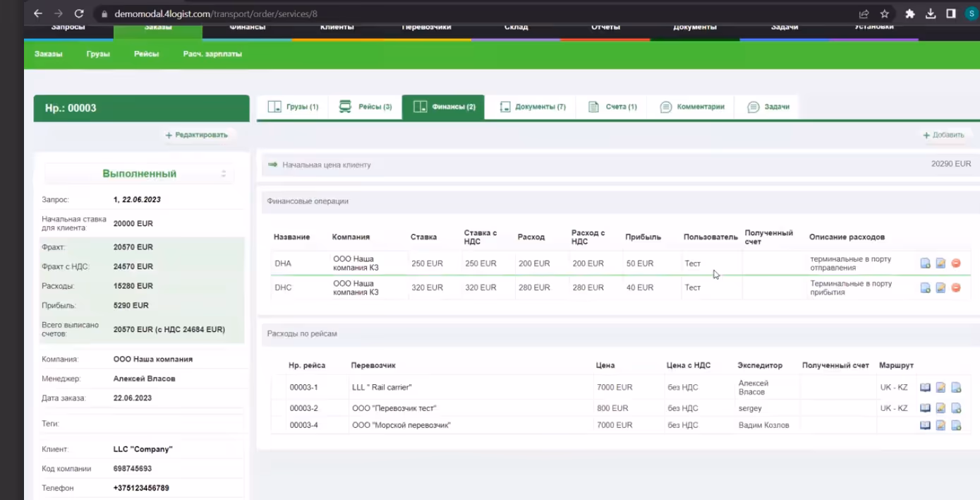980x500 pixels.
Task: Click the Добавить button
Action: 943,135
